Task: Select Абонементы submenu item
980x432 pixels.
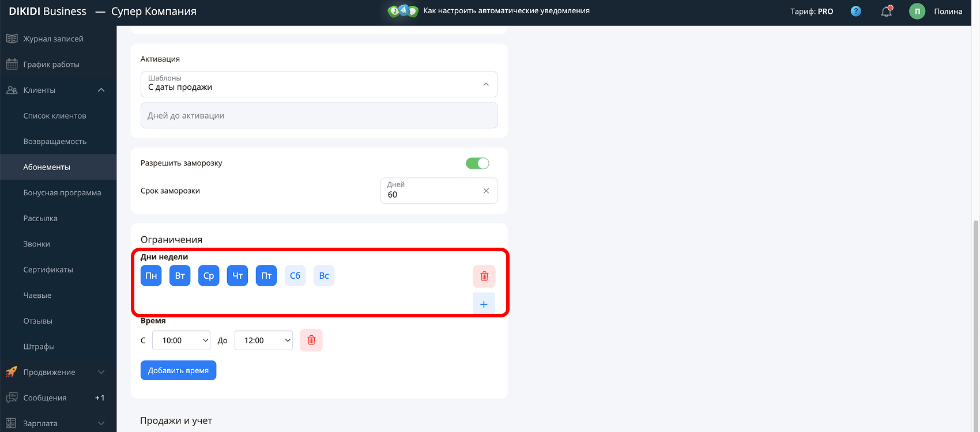Action: 58,167
